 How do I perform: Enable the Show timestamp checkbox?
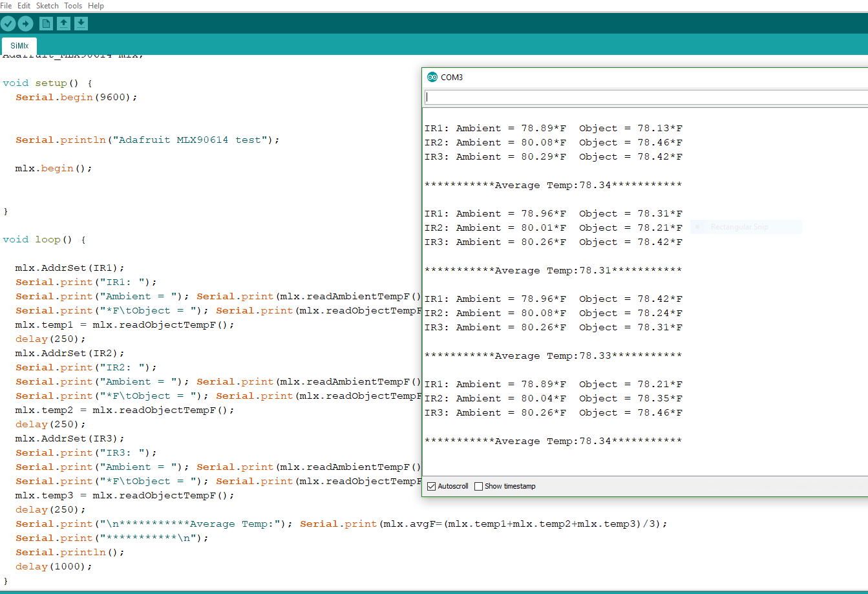click(479, 486)
